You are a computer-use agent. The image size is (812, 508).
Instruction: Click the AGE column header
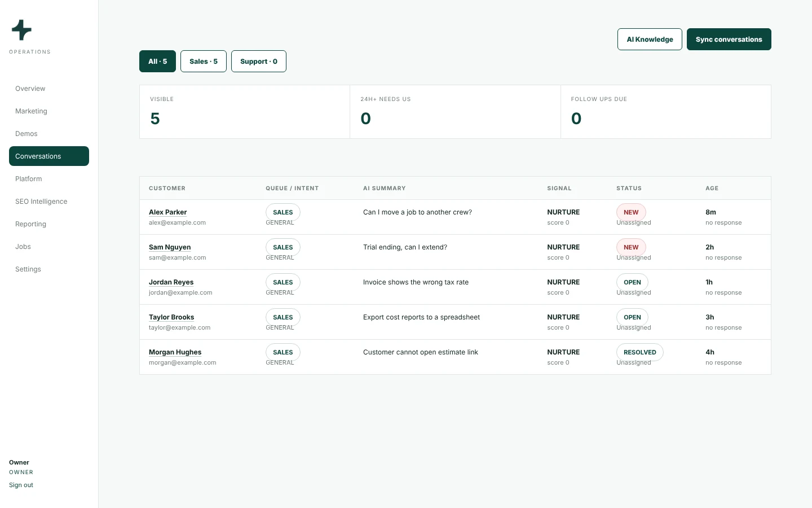(712, 189)
